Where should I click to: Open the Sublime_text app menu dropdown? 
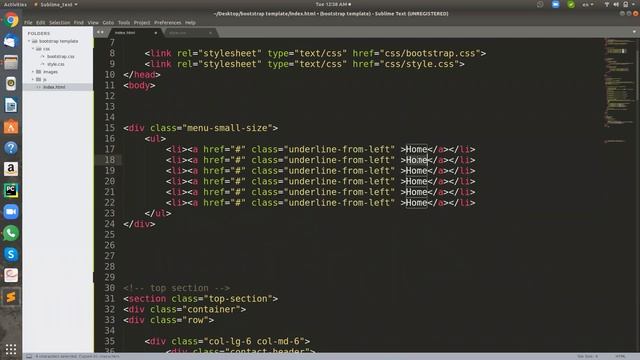click(56, 4)
